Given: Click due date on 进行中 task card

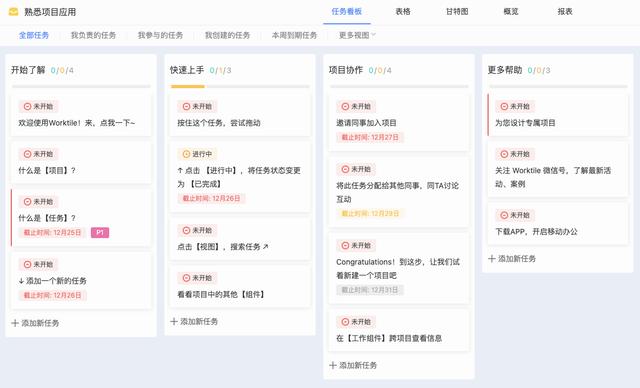Looking at the screenshot, I should (211, 199).
